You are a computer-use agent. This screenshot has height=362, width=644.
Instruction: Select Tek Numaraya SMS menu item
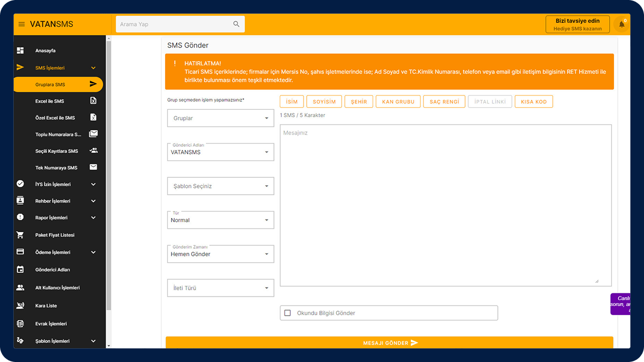[56, 168]
